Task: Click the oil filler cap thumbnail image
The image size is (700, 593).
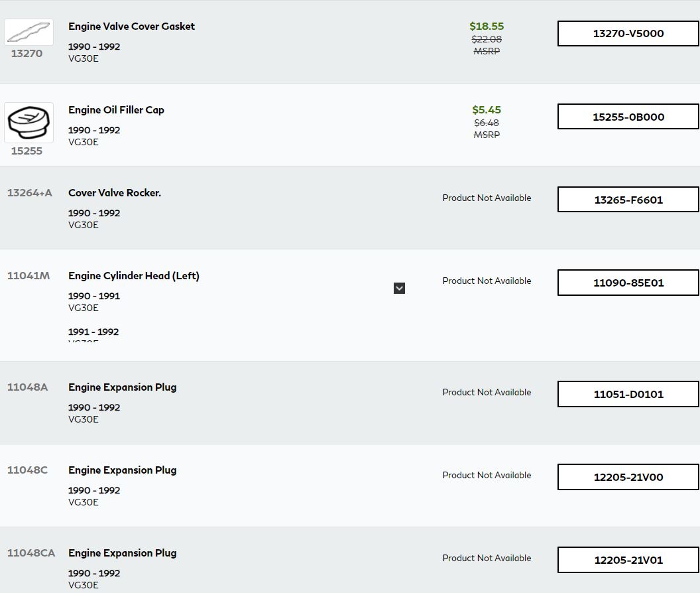Action: click(x=29, y=123)
